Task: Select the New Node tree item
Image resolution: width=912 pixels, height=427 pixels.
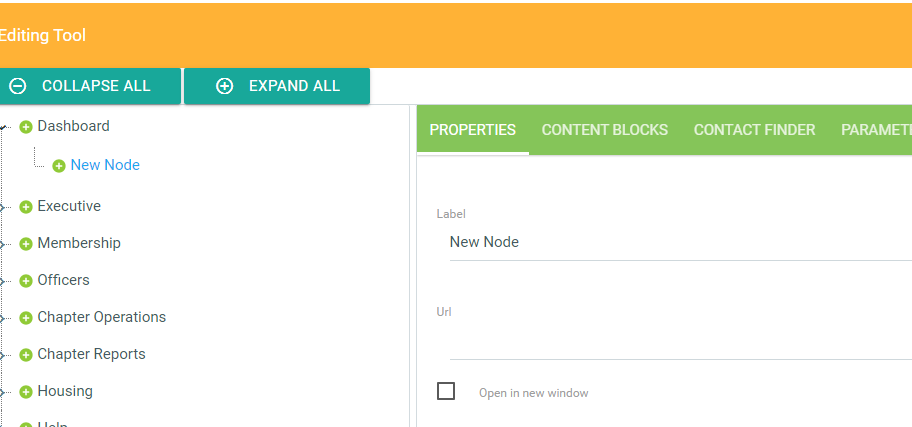Action: click(105, 165)
